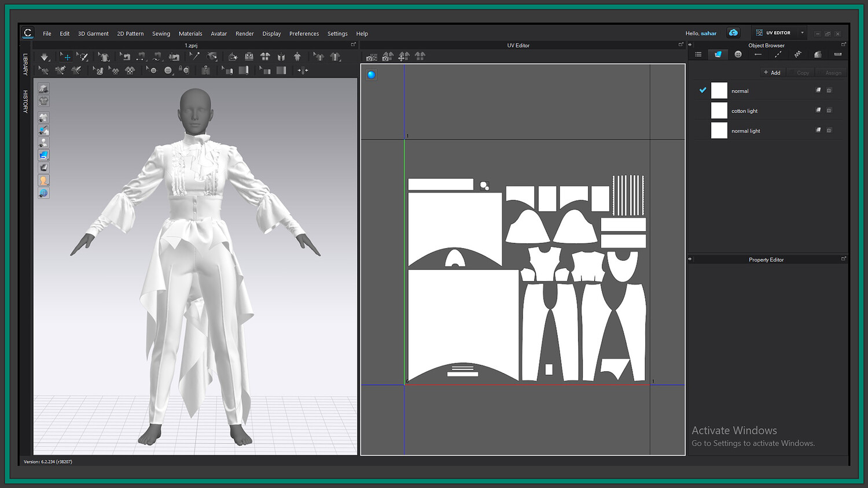Open the Materials menu

(190, 34)
